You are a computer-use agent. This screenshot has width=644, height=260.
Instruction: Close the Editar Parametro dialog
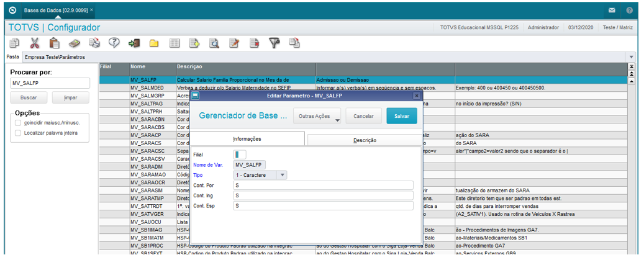point(417,96)
